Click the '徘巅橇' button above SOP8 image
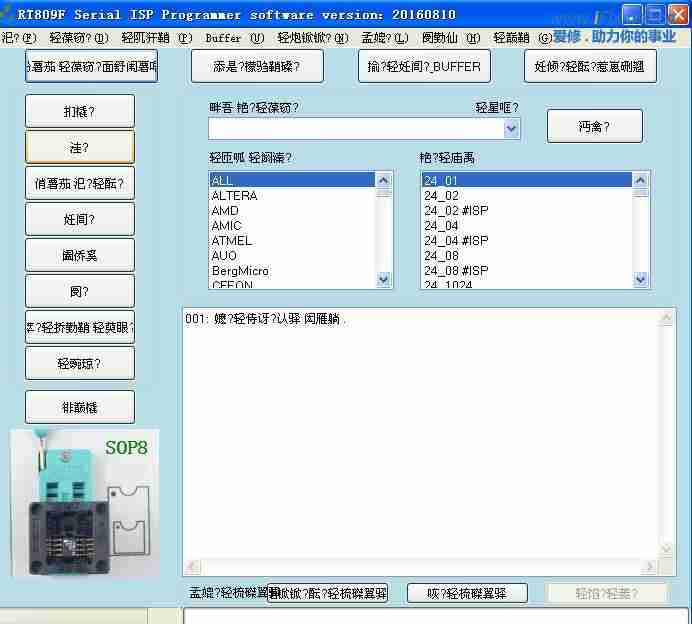Screen dimensions: 692x624 (80, 407)
